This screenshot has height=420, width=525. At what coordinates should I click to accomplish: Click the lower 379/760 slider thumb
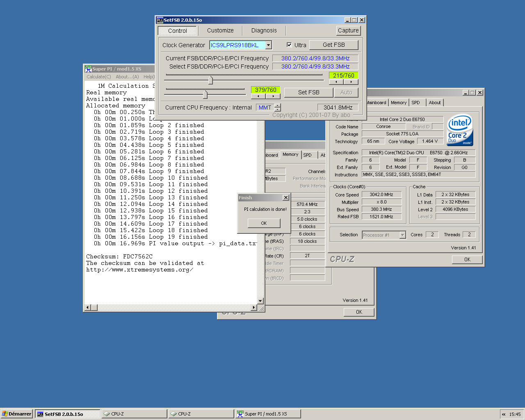pyautogui.click(x=205, y=94)
